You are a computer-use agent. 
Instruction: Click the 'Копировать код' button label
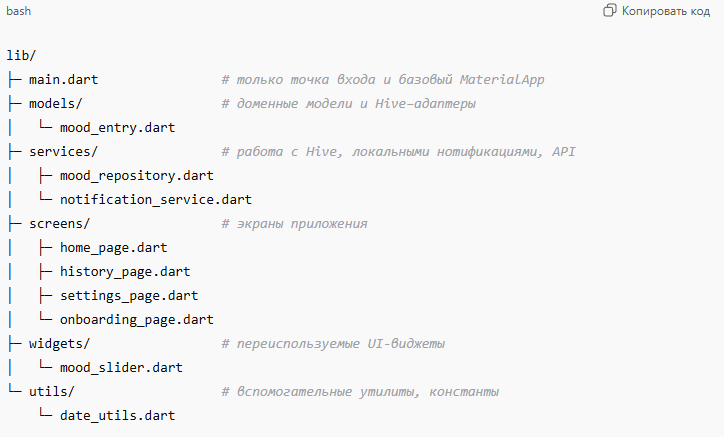[666, 11]
